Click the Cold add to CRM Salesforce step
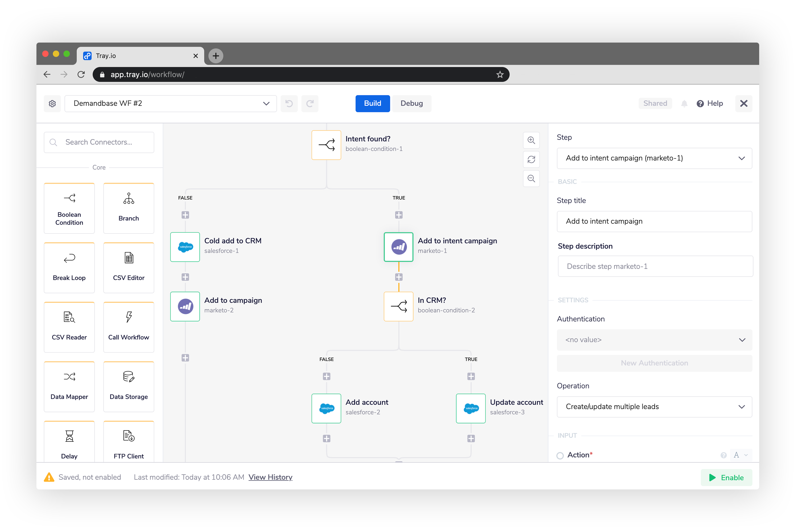 point(185,247)
